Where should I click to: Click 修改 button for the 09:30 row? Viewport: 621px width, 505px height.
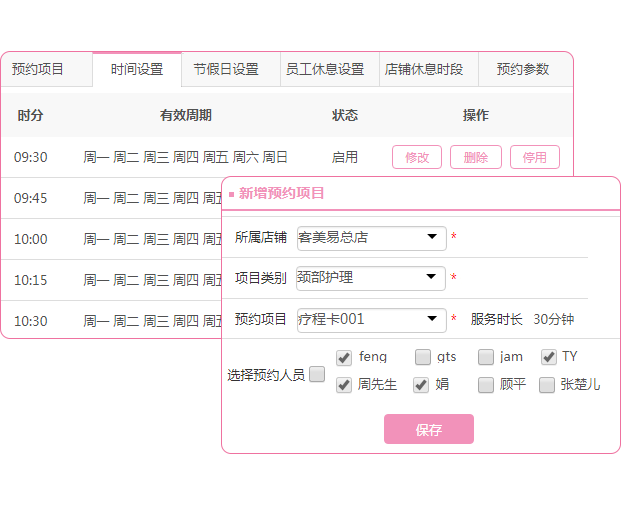click(417, 157)
